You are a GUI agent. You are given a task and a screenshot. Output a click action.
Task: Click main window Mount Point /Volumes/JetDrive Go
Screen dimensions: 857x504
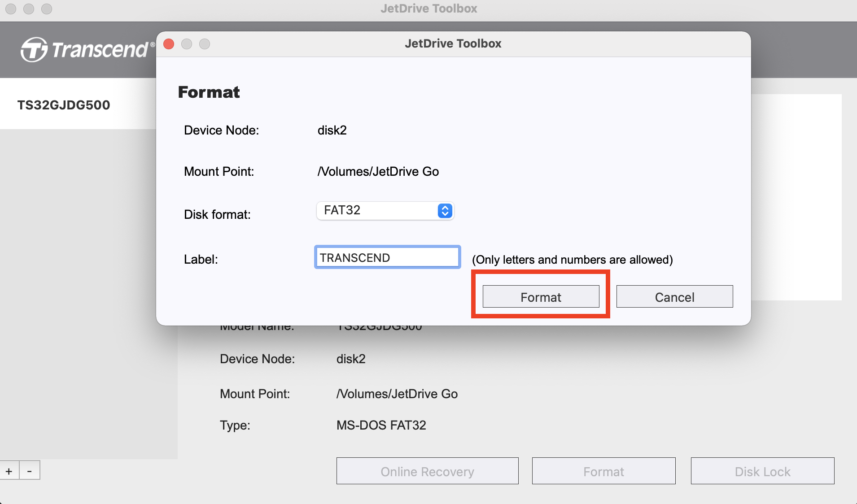397,394
